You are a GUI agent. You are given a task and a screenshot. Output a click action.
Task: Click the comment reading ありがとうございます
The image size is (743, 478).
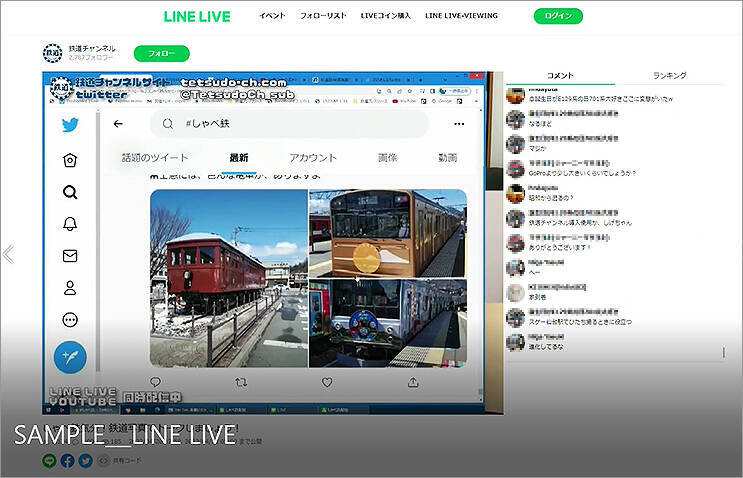point(559,247)
